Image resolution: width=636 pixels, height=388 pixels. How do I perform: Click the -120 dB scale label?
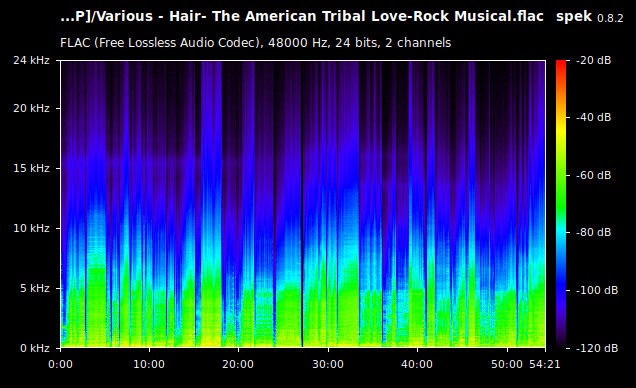[x=597, y=348]
